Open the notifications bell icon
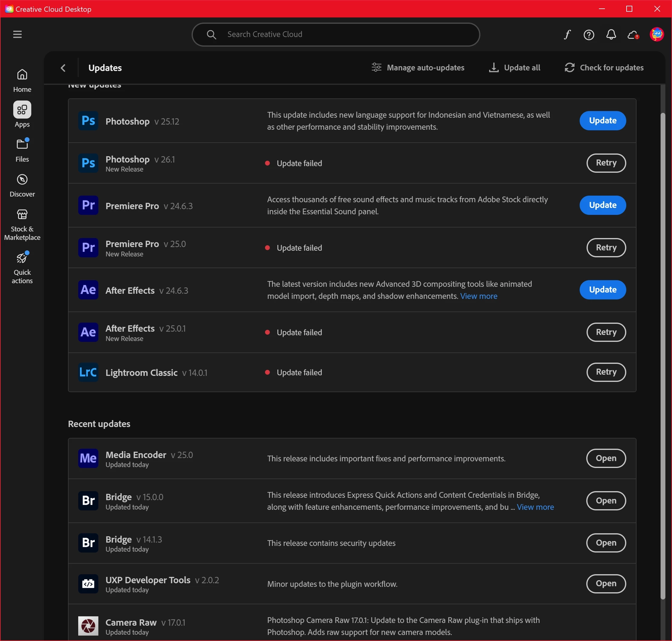This screenshot has width=672, height=641. (x=611, y=35)
